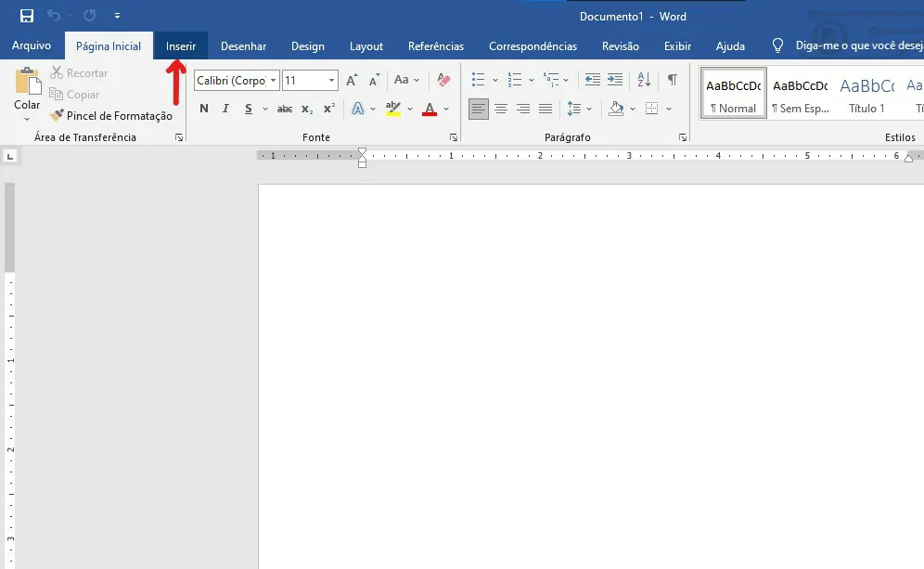Open font color dropdown arrow
Viewport: 924px width, 569px height.
[446, 110]
